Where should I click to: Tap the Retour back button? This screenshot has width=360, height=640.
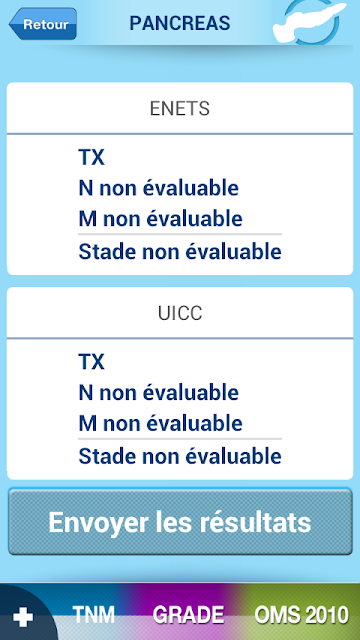click(x=43, y=24)
